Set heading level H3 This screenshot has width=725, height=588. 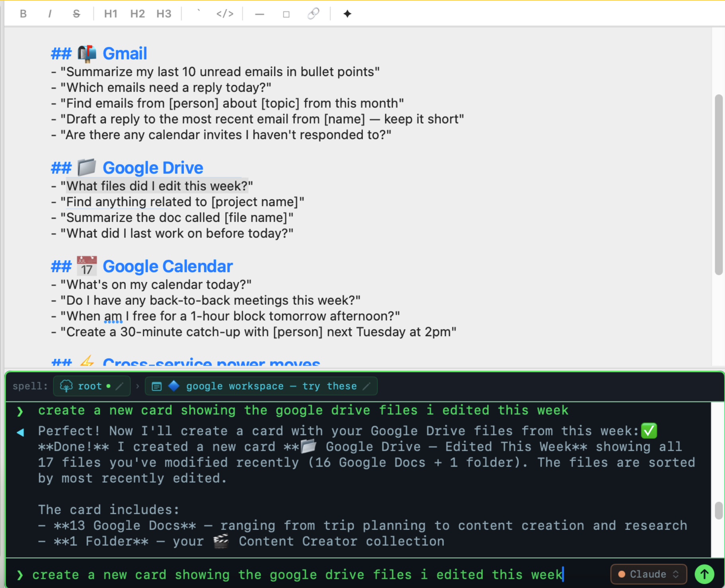164,14
